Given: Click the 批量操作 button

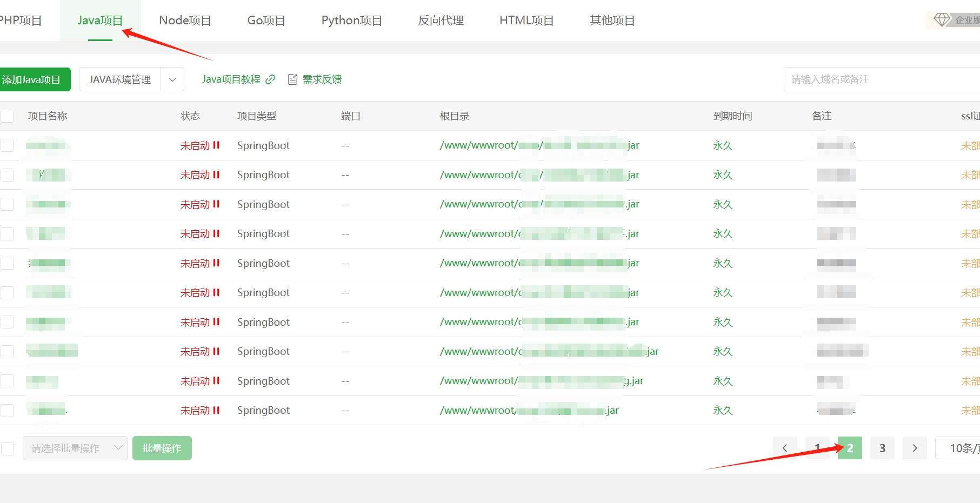Looking at the screenshot, I should coord(162,448).
